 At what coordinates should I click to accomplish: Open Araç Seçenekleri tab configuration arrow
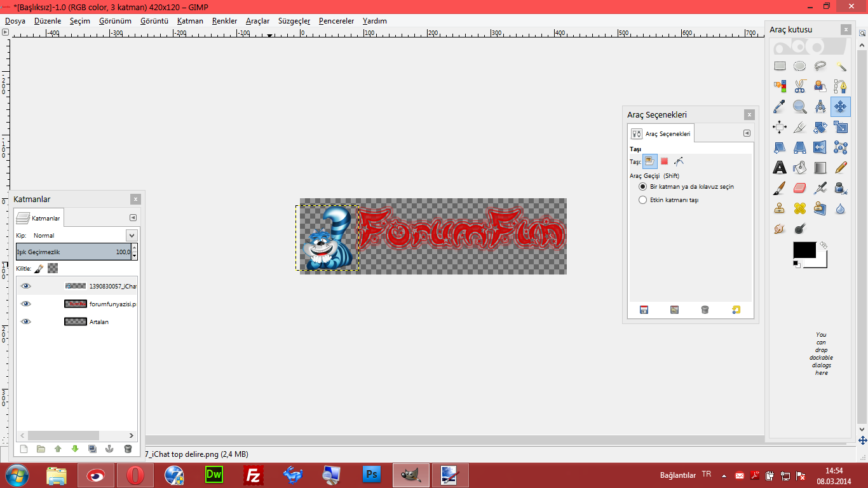(747, 133)
